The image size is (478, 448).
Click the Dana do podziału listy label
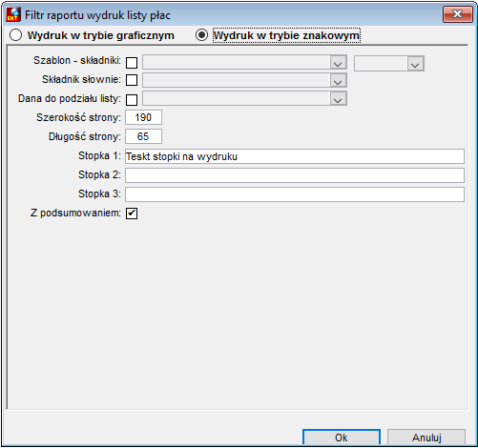point(70,98)
